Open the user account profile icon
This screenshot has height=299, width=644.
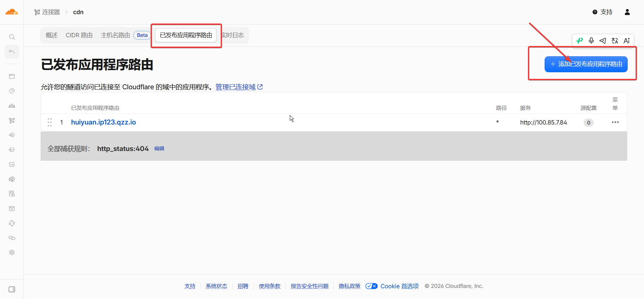[627, 12]
